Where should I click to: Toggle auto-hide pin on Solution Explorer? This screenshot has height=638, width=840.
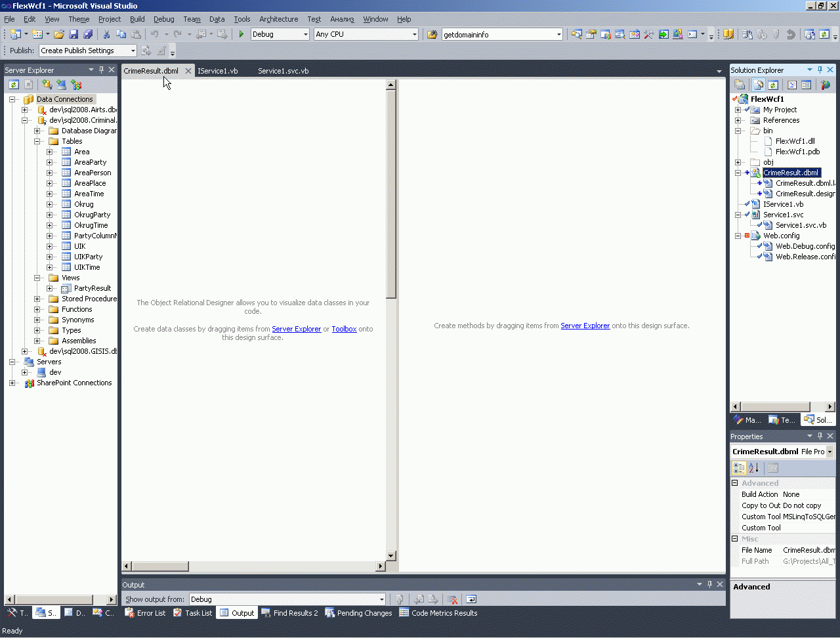(x=820, y=70)
